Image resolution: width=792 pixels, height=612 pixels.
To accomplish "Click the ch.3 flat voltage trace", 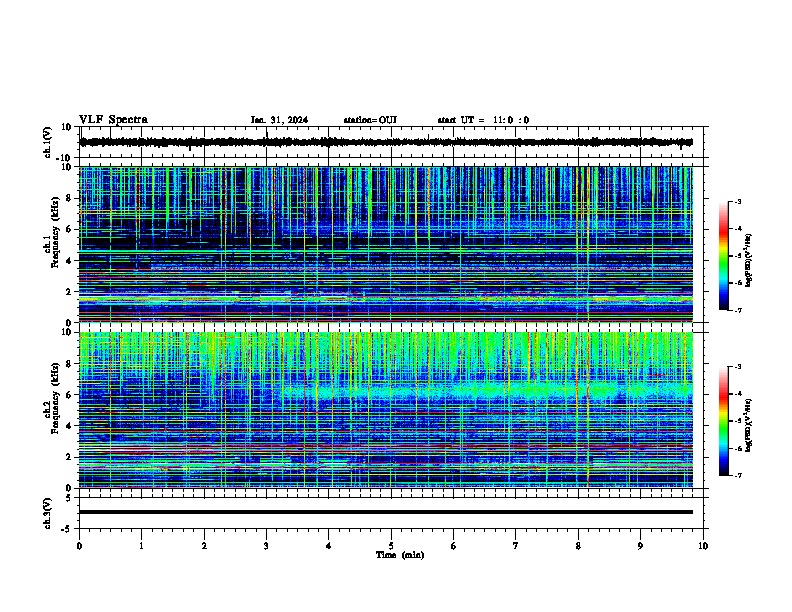I will pos(386,512).
